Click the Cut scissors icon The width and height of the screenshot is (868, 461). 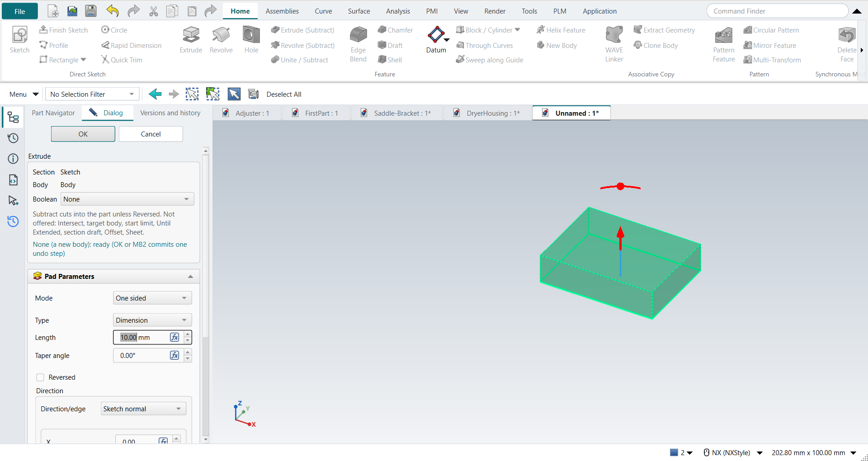(154, 11)
